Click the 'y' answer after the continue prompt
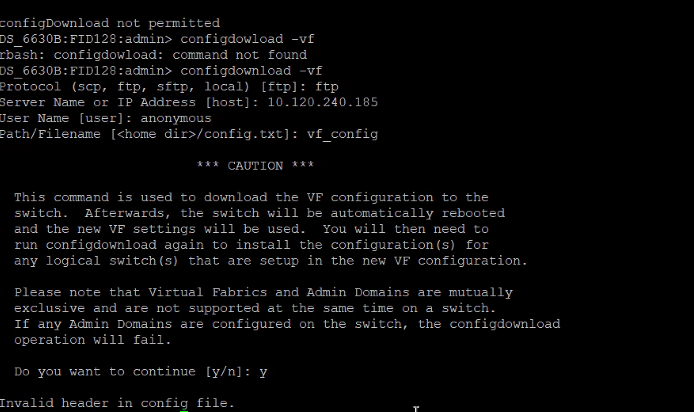694x412 pixels. coord(263,372)
